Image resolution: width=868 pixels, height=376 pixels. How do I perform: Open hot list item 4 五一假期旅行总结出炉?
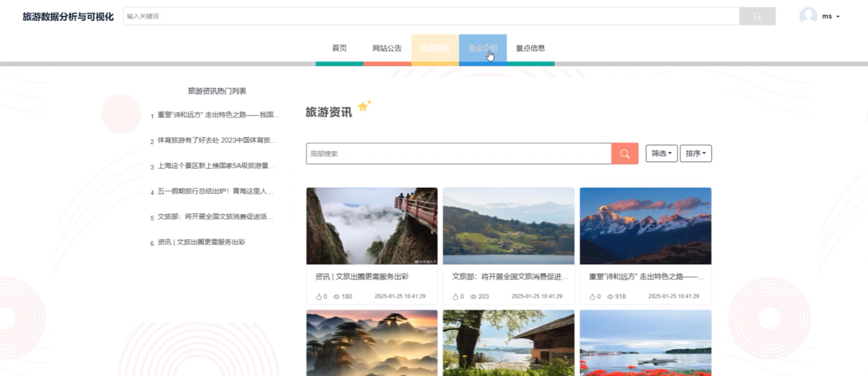point(216,191)
